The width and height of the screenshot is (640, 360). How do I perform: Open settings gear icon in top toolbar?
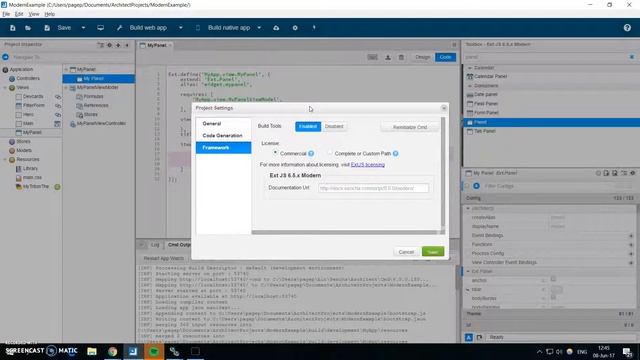click(295, 28)
